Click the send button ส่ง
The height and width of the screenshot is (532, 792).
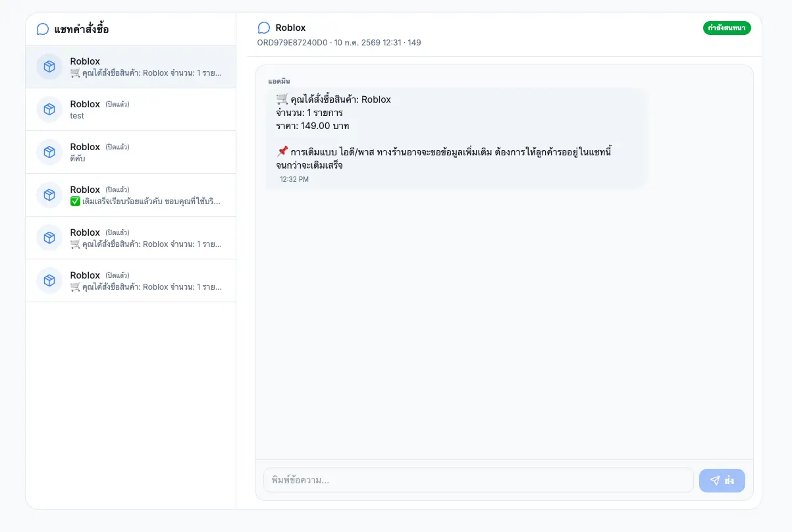tap(722, 481)
